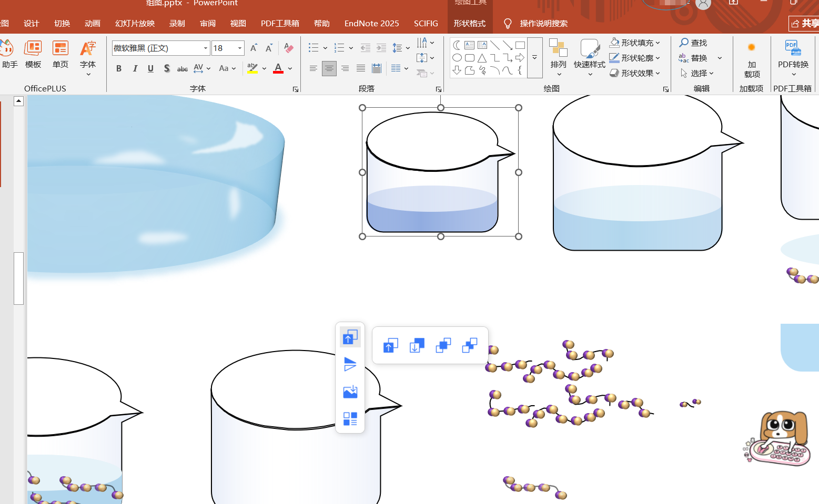This screenshot has width=819, height=504.
Task: Decrease list indent level
Action: 366,48
